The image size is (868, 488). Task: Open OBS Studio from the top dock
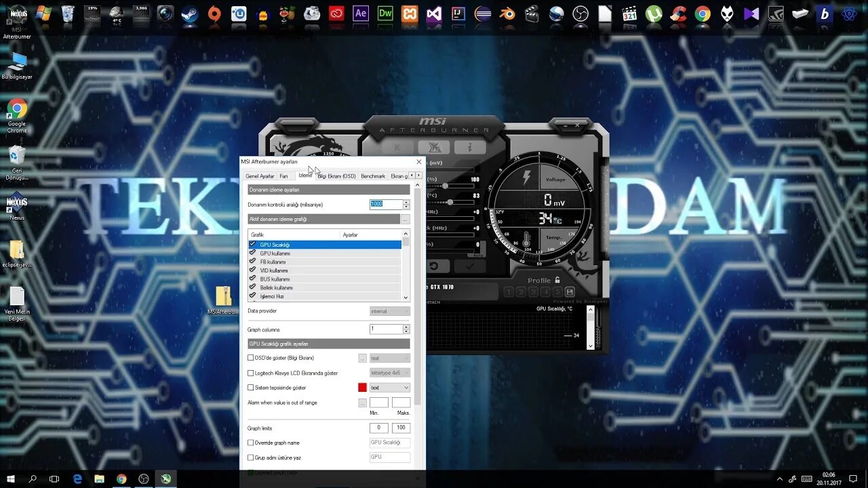(580, 14)
